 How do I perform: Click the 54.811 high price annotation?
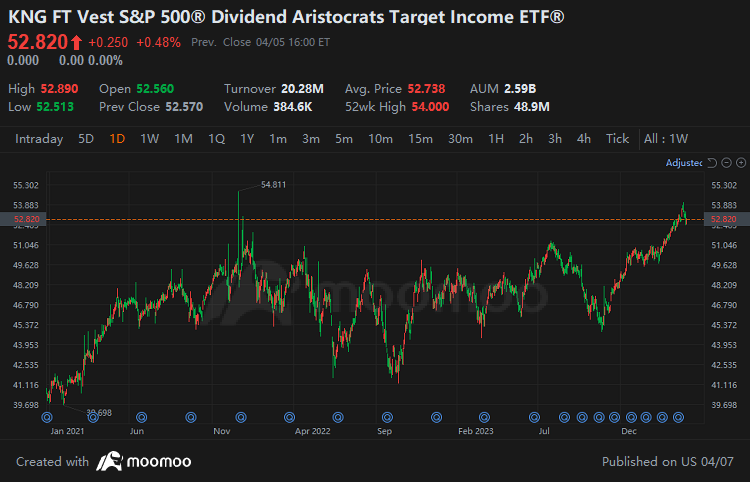pos(273,185)
